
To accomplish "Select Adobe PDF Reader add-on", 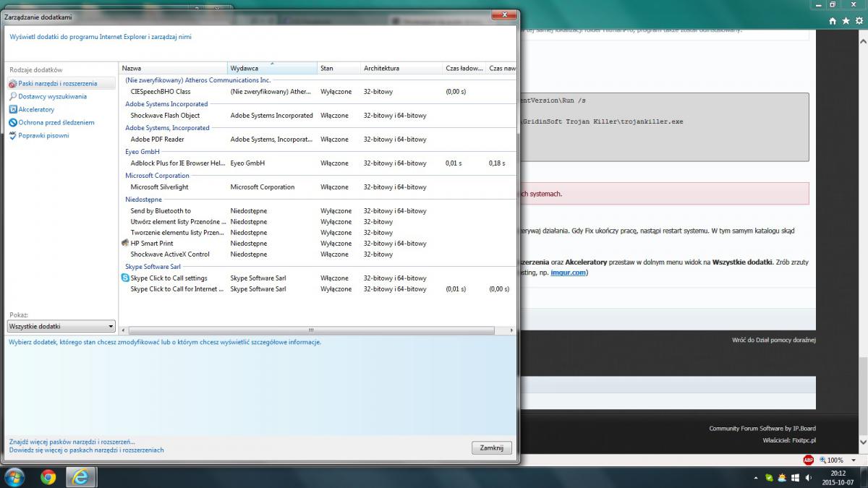I will (x=318, y=140).
